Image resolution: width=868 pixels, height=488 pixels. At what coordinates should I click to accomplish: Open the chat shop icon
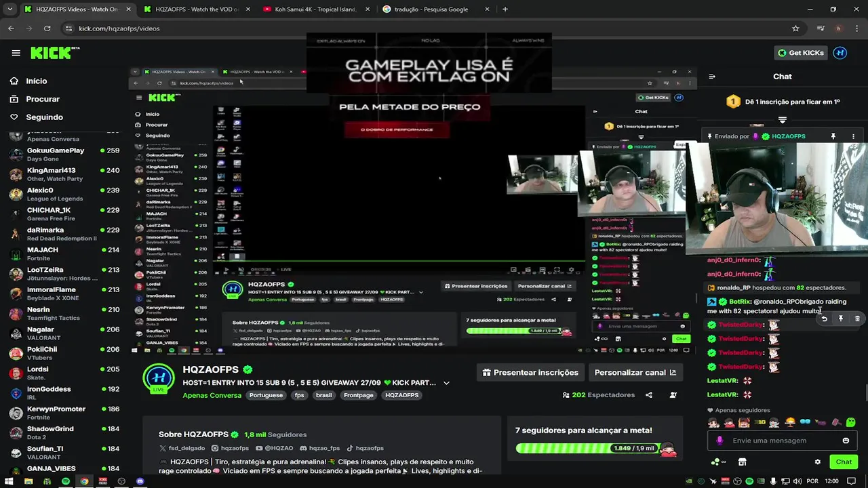742,462
